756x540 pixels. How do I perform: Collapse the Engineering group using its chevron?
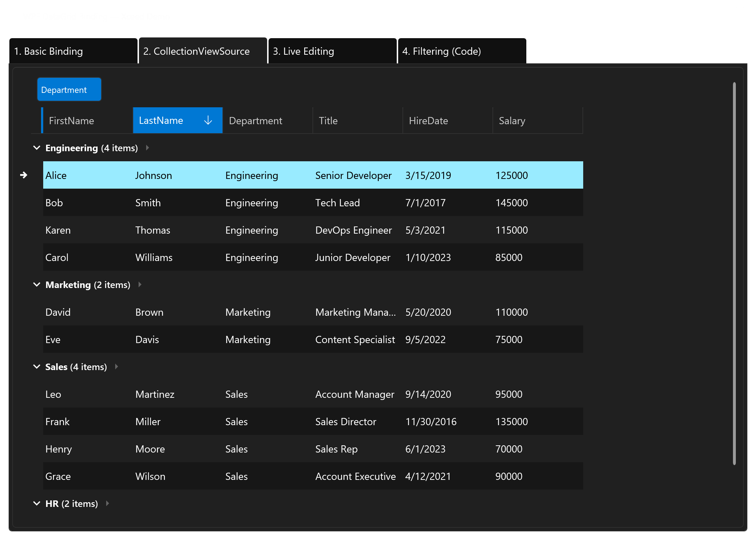[x=36, y=148]
